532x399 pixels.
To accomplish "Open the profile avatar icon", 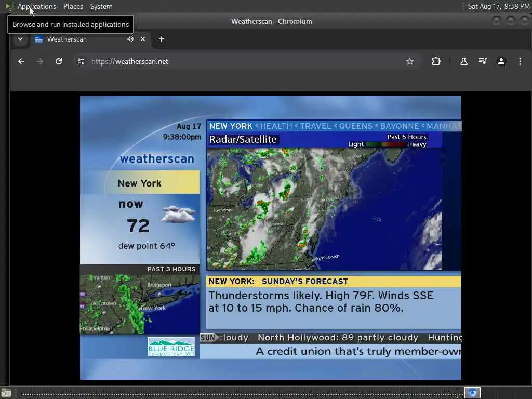I will point(501,61).
